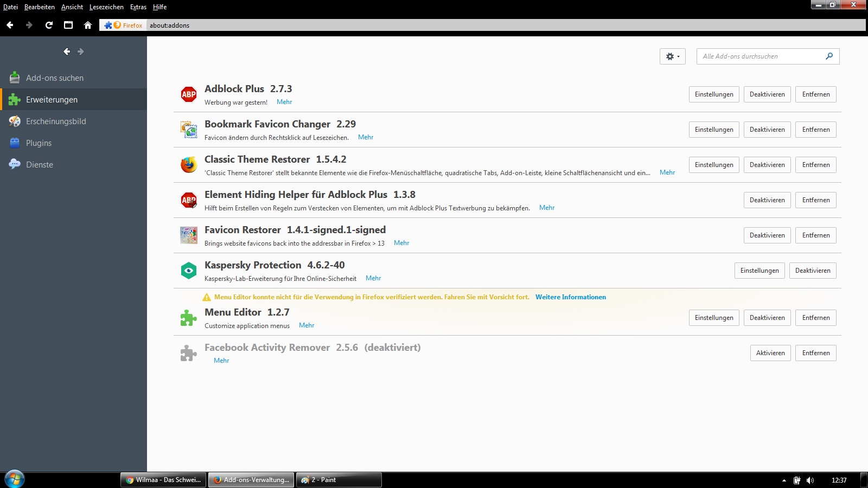Click the Alle Add-ons durchsuchen search field

pyautogui.click(x=759, y=56)
